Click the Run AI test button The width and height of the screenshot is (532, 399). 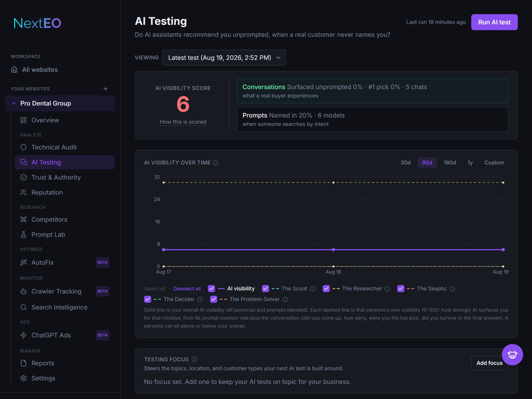494,22
